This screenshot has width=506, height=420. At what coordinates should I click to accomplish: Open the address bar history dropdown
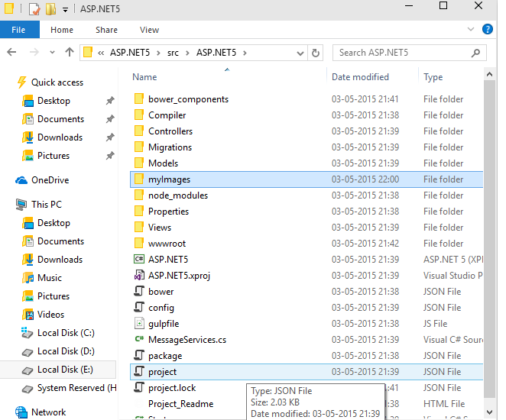[x=300, y=53]
